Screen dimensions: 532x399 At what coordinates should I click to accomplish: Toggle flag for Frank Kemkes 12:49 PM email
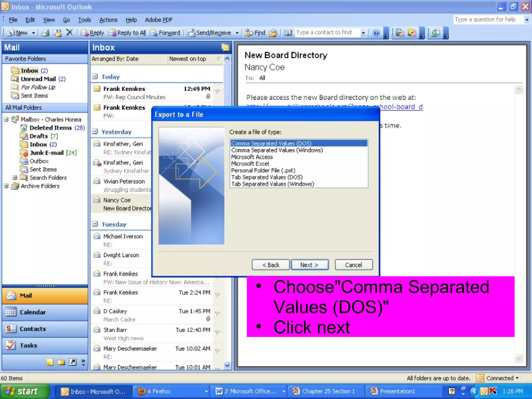point(218,92)
